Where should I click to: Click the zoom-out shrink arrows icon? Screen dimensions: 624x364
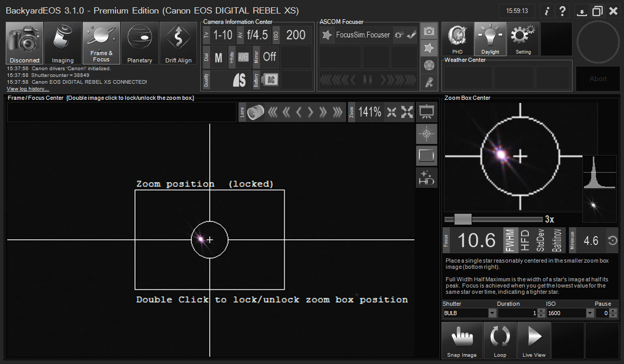point(392,112)
